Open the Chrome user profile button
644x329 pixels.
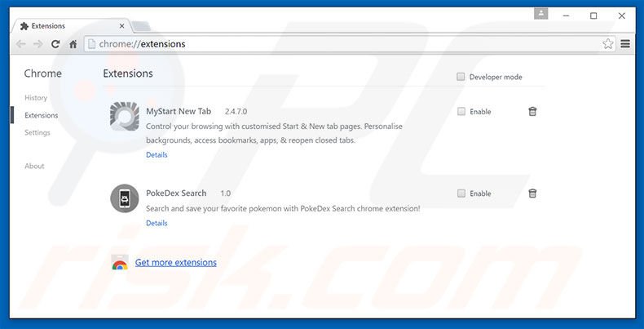click(541, 14)
